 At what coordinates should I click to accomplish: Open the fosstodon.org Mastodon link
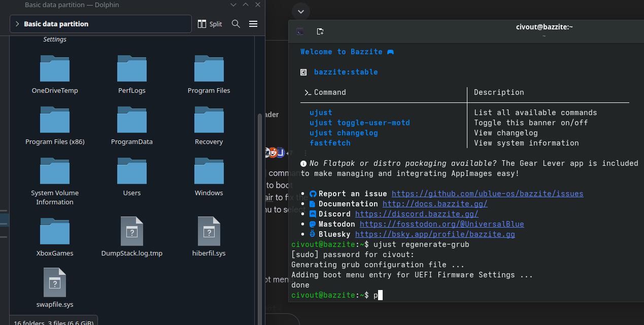442,224
